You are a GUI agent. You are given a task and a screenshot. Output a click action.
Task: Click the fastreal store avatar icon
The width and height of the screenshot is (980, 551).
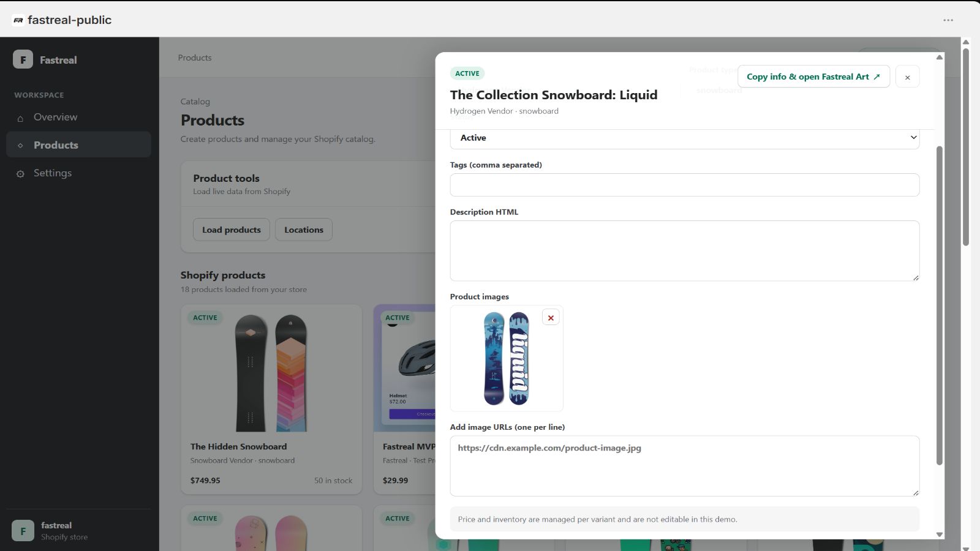pos(23,531)
